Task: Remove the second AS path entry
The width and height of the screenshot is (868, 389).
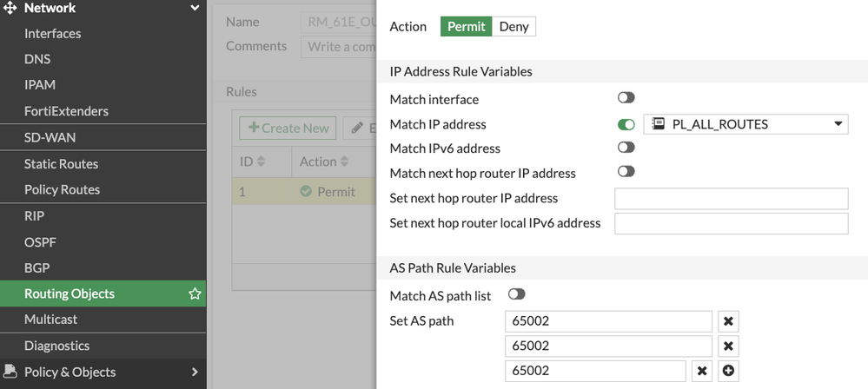Action: (x=728, y=346)
